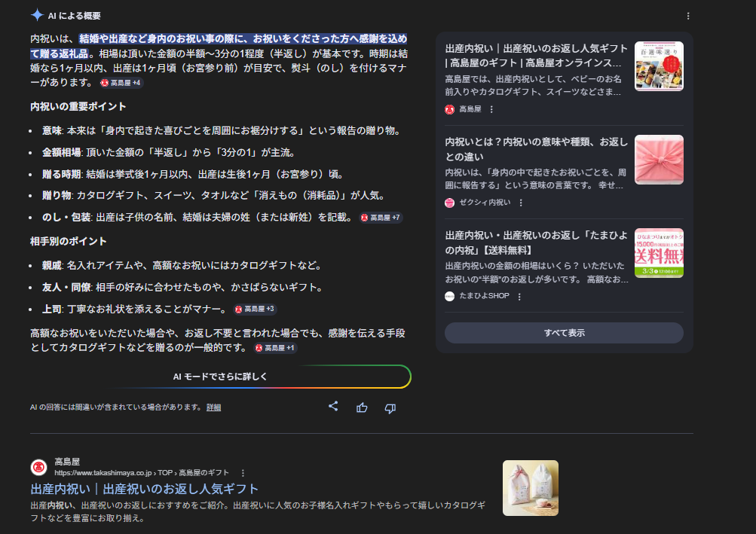Expand the 高島屋 +1 source chip
The image size is (756, 534).
275,348
